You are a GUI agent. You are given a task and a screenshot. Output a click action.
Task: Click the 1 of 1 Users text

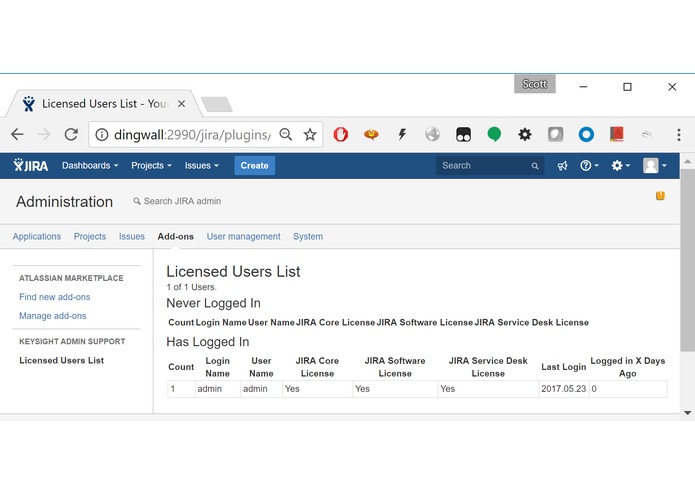pos(191,287)
